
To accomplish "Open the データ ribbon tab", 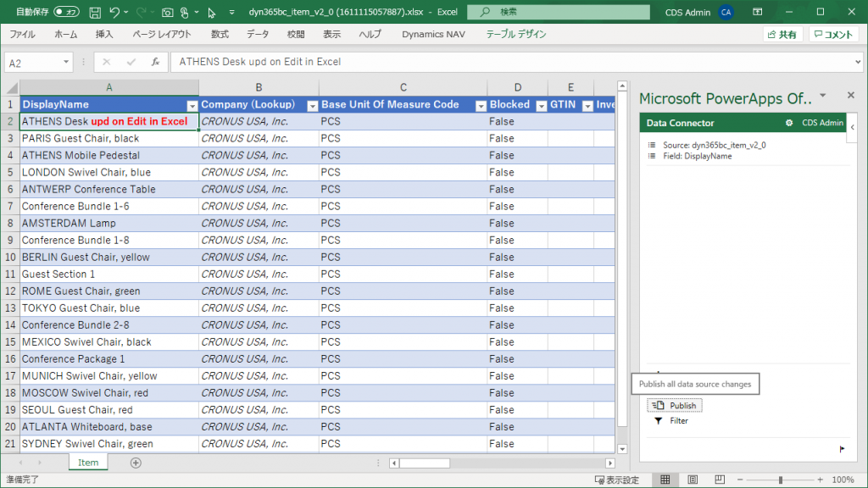I will pyautogui.click(x=258, y=34).
